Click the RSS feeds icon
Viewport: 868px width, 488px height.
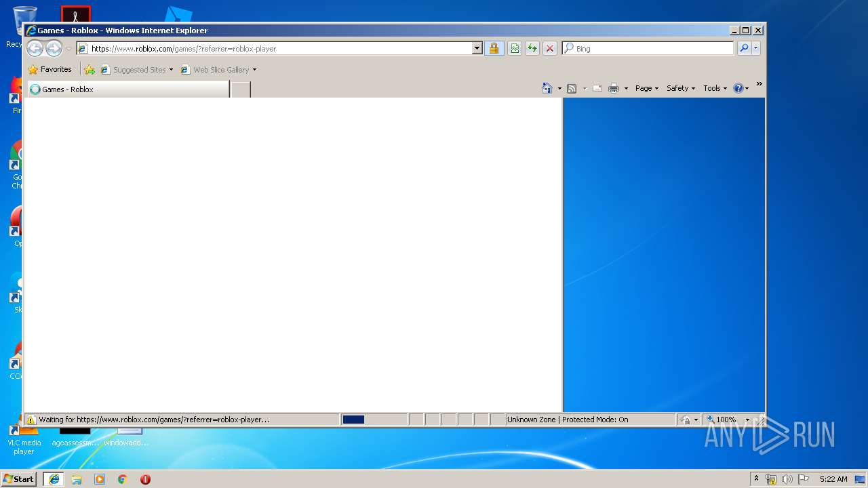tap(572, 88)
